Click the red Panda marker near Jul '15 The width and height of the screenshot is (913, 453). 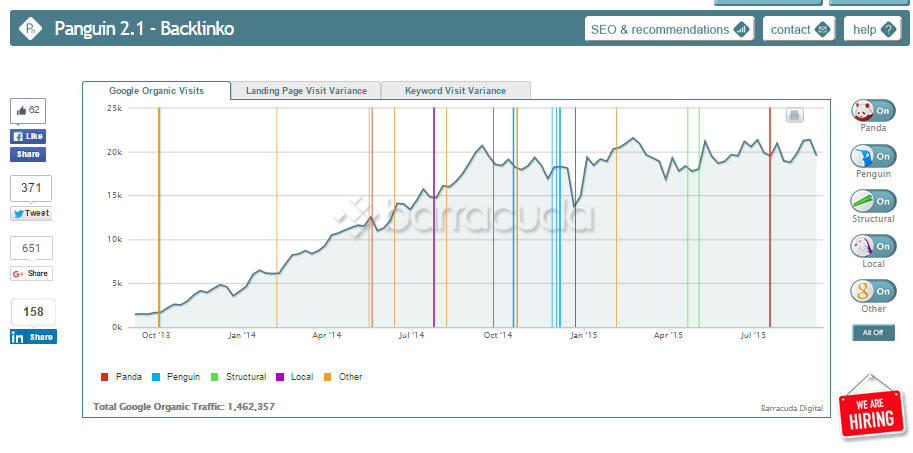[770, 217]
